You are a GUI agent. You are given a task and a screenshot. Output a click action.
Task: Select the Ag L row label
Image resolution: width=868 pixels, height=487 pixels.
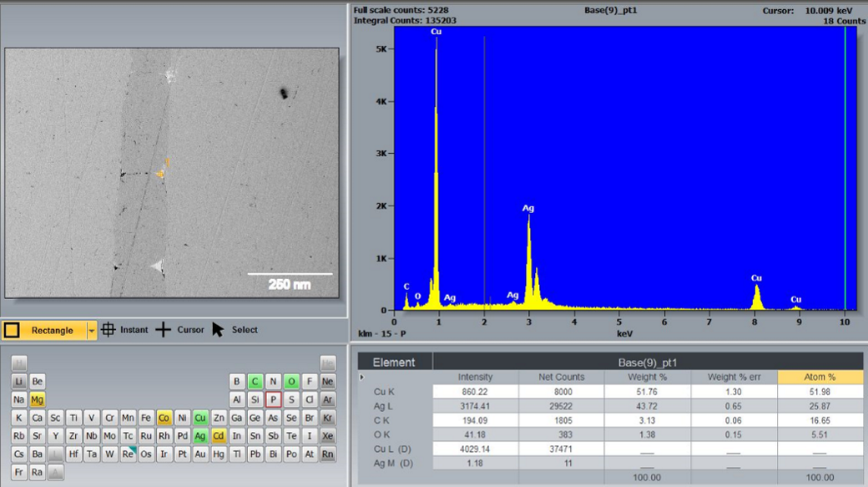pos(383,406)
